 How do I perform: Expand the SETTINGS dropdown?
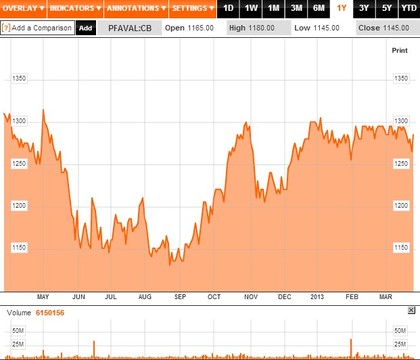tap(193, 8)
